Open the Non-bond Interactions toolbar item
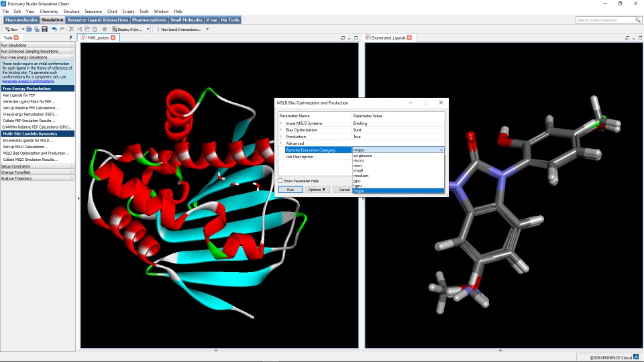644x362 pixels. (181, 29)
